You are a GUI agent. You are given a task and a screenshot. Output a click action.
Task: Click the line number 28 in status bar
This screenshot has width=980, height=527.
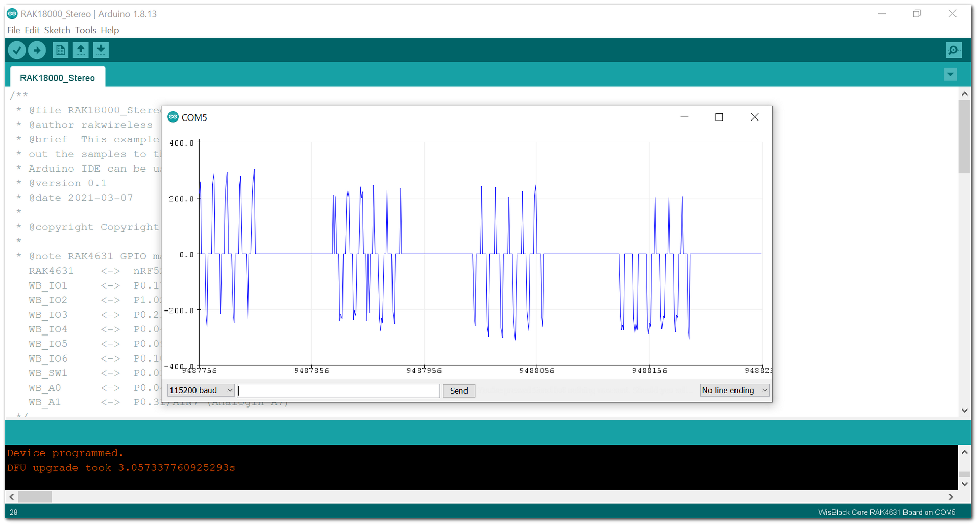(14, 512)
